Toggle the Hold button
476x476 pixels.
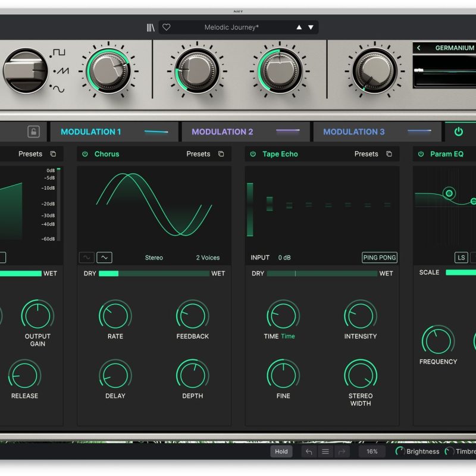click(x=281, y=452)
